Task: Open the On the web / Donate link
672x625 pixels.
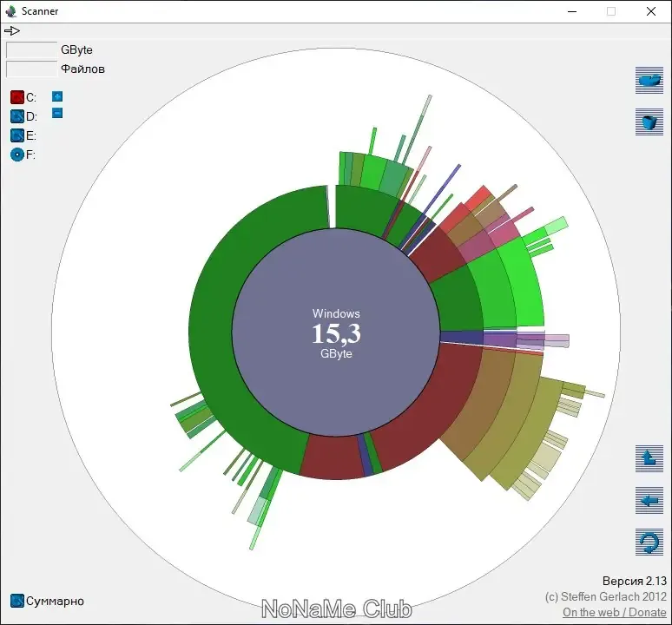Action: [615, 612]
